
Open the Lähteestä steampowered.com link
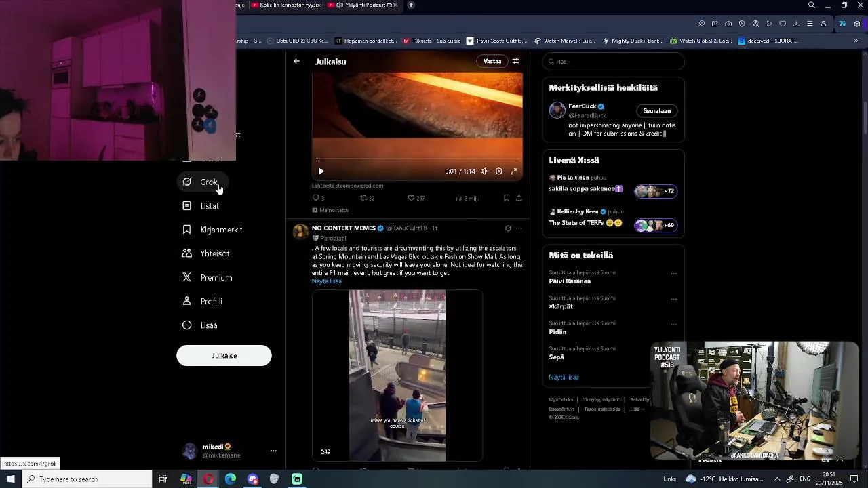(348, 186)
